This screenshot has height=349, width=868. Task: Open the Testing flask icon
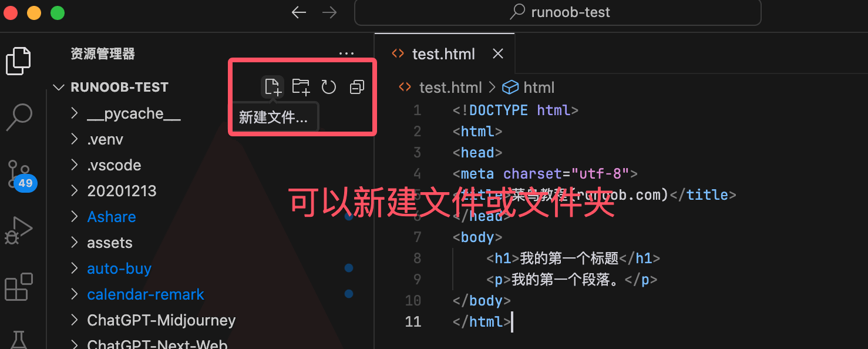coord(18,340)
